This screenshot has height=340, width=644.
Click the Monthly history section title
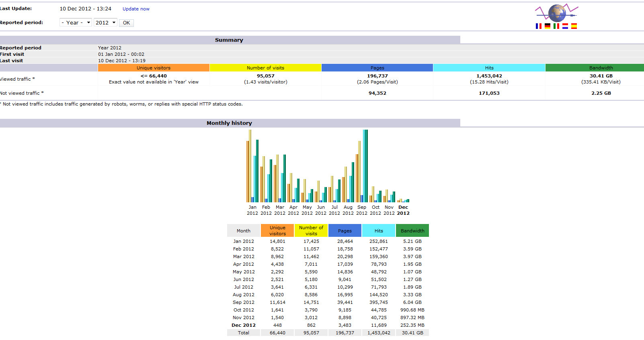[229, 123]
